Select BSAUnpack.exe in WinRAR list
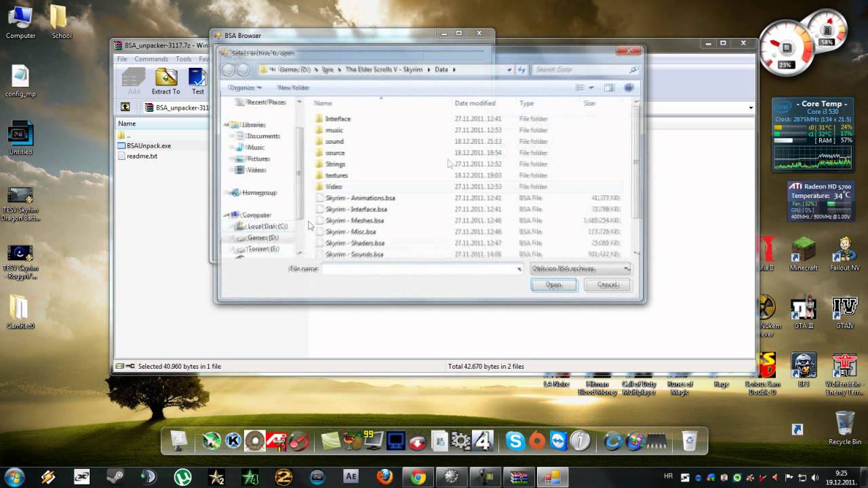Viewport: 868px width, 488px height. [x=148, y=146]
